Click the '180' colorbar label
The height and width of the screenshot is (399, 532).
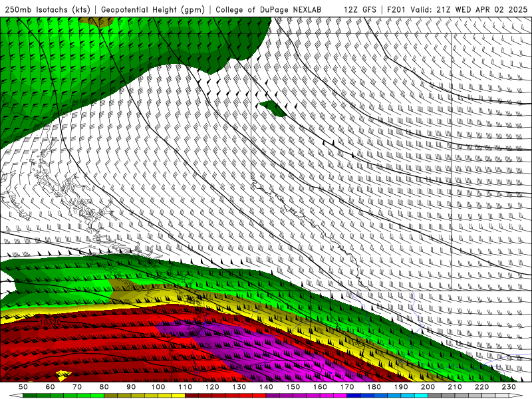(x=374, y=387)
